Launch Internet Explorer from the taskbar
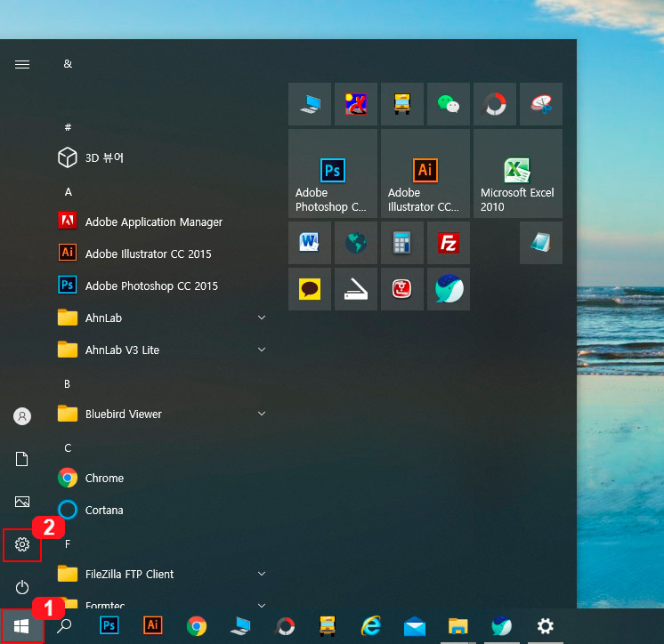Viewport: 664px width, 644px height. point(371,626)
